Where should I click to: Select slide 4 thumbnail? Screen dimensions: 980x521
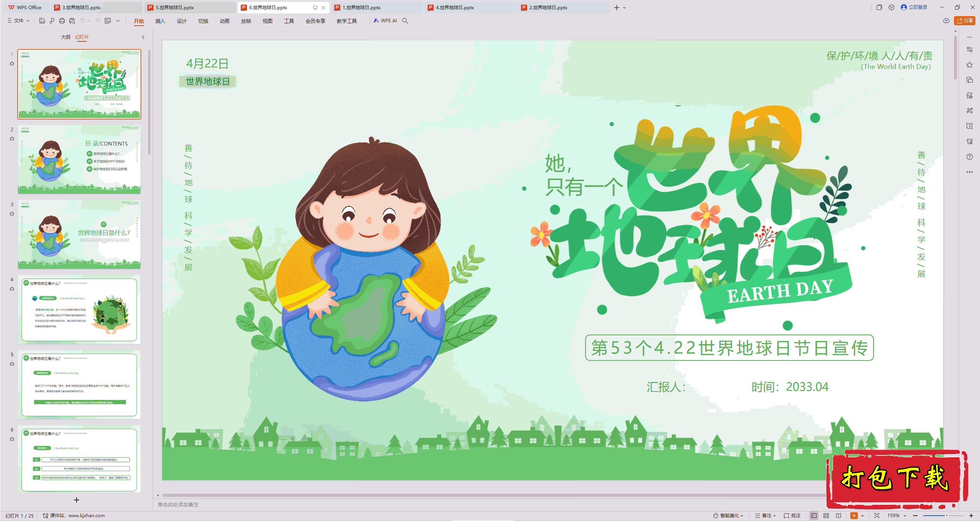(x=79, y=310)
